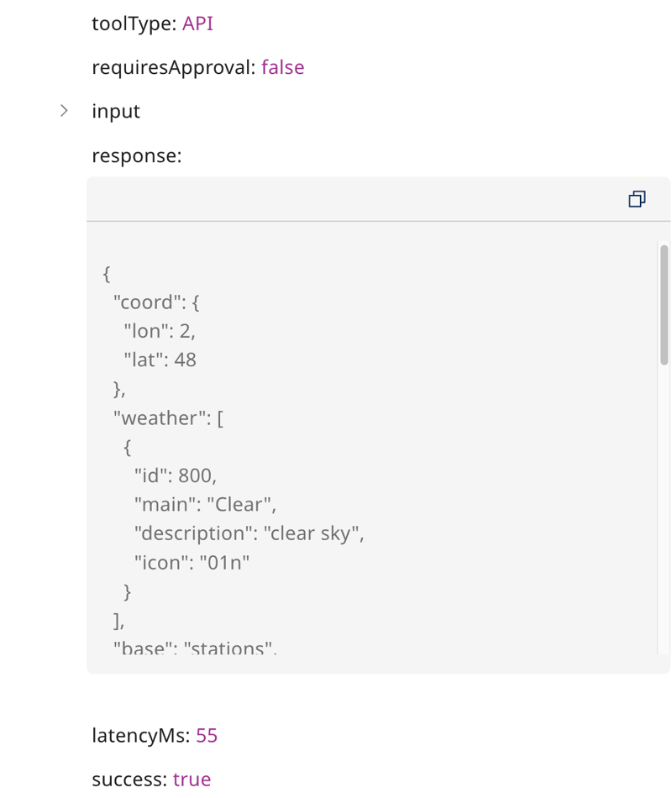Click the "base": "stations" line
Screen dimensions: 672x798
click(x=195, y=648)
